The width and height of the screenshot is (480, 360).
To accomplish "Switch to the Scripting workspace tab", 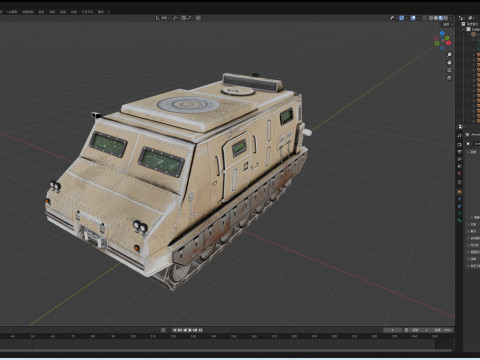I will tap(100, 12).
